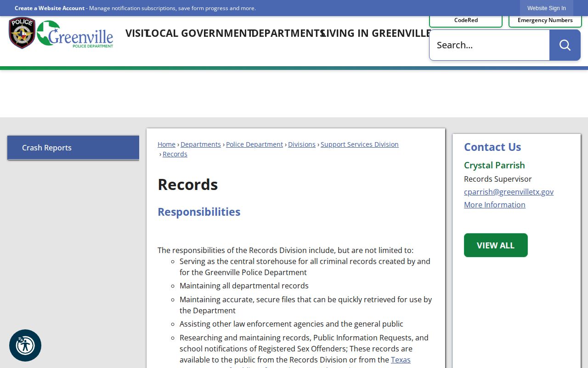The height and width of the screenshot is (368, 588).
Task: Click the Records breadcrumb link
Action: tap(175, 154)
